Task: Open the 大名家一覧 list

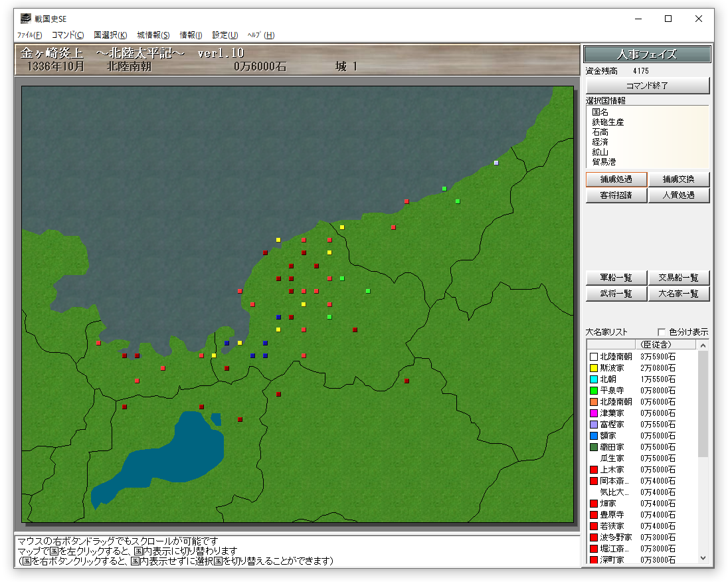Action: pos(678,294)
